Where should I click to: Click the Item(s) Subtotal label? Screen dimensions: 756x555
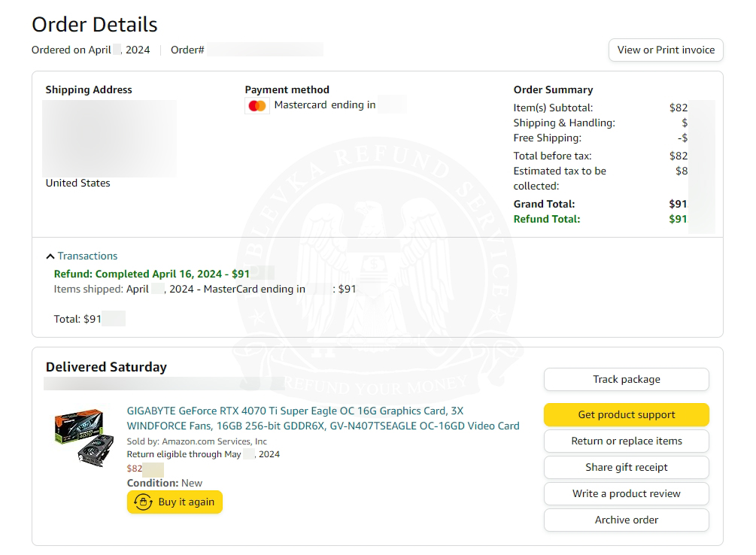[553, 108]
